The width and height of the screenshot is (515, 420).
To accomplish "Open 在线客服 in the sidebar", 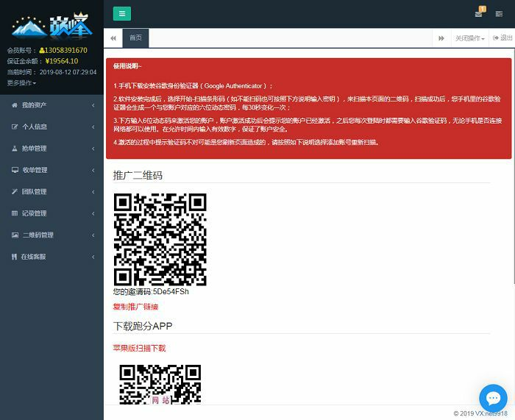I will pos(34,257).
